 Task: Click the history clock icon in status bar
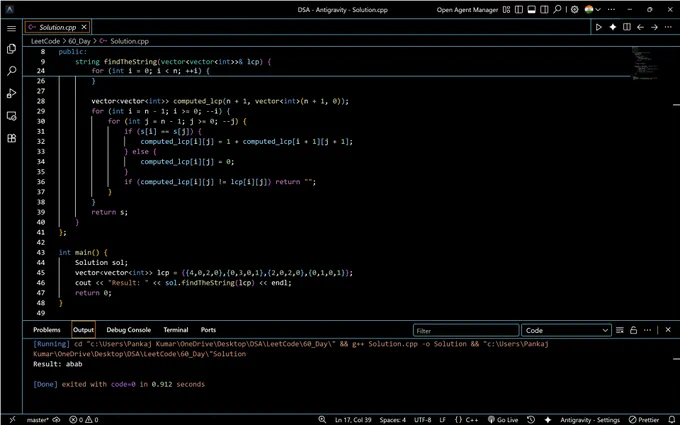point(531,420)
